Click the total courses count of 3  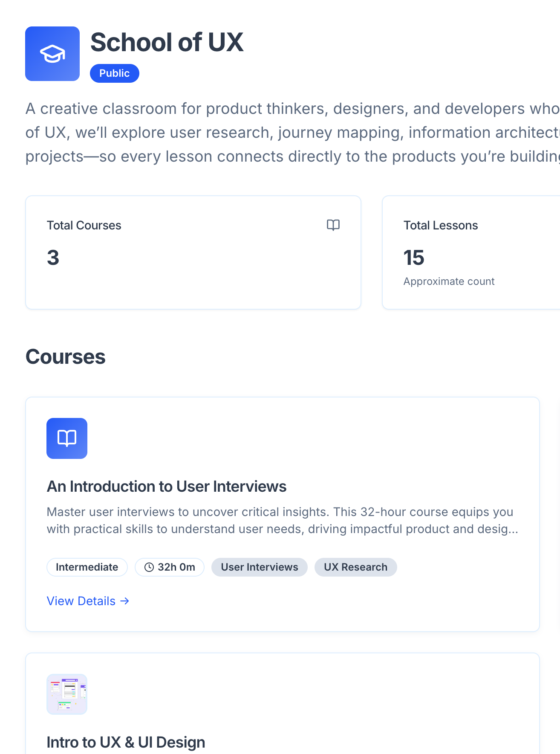53,258
